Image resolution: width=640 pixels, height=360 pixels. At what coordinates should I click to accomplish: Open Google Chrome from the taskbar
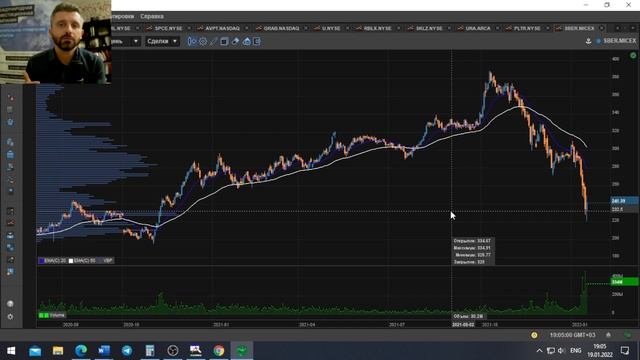tap(219, 351)
